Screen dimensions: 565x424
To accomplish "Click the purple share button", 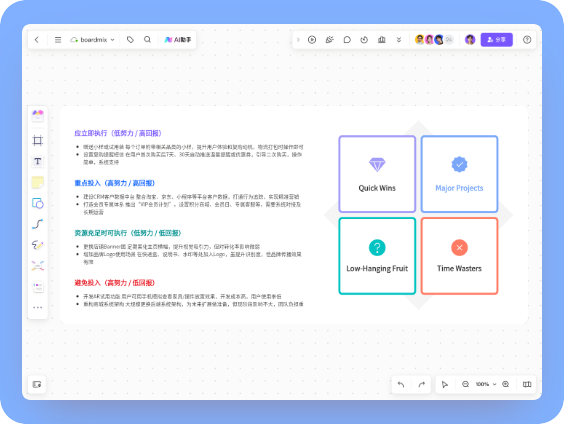I will 497,40.
